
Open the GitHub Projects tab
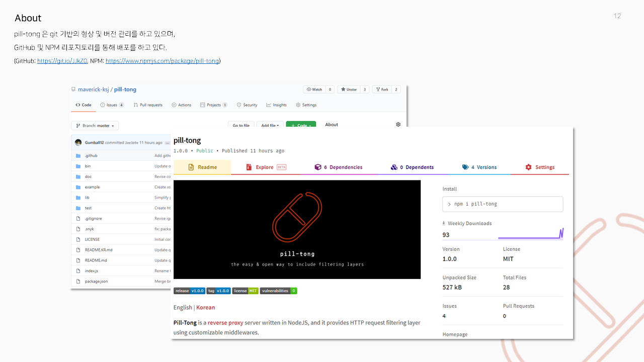(214, 105)
